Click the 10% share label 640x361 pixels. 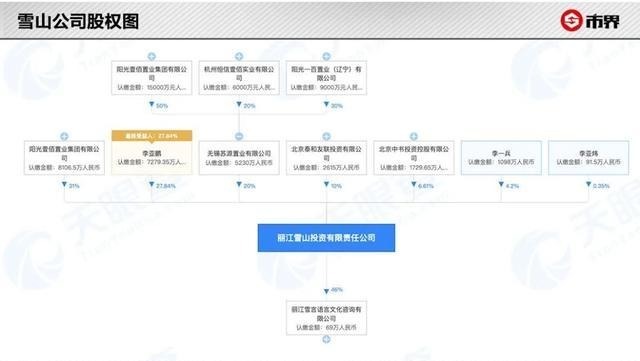point(336,186)
